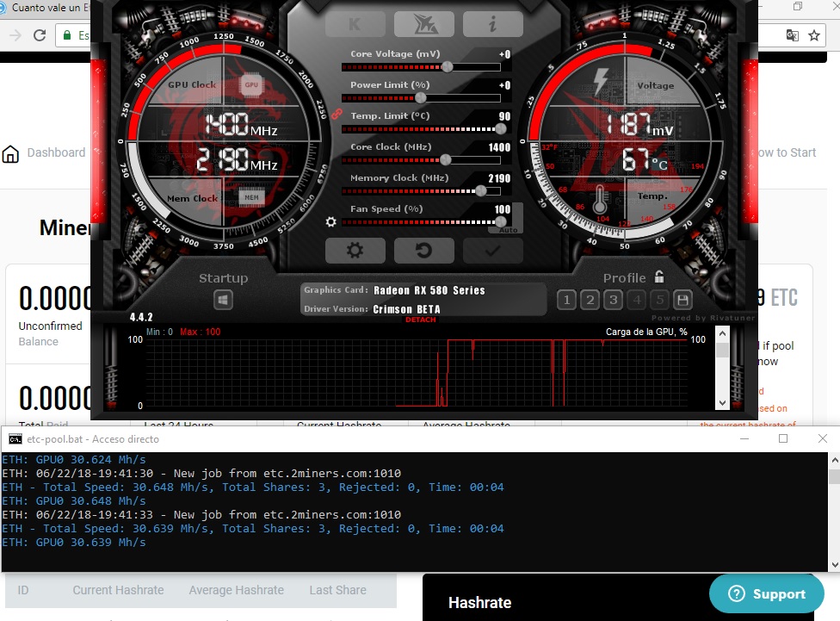Click the console scrollbar down arrow
This screenshot has width=840, height=621.
click(x=834, y=565)
